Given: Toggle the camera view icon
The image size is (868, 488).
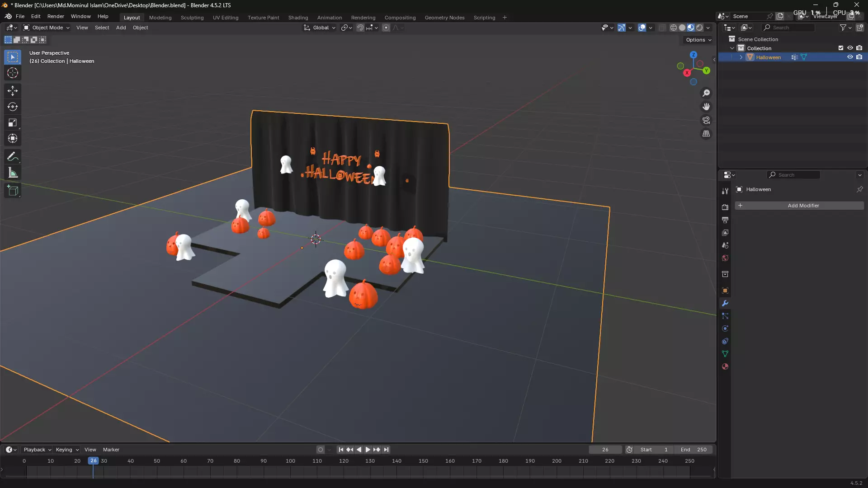Looking at the screenshot, I should (x=706, y=120).
